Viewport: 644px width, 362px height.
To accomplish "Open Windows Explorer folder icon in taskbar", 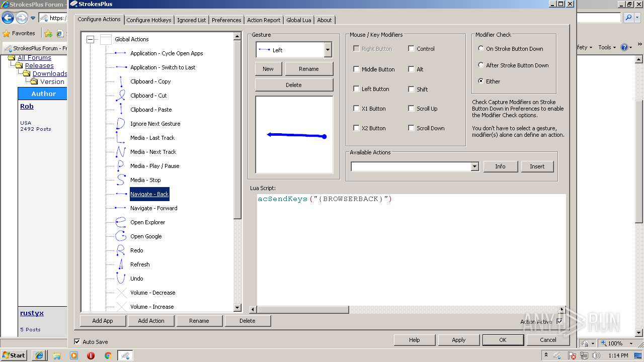I will click(56, 355).
